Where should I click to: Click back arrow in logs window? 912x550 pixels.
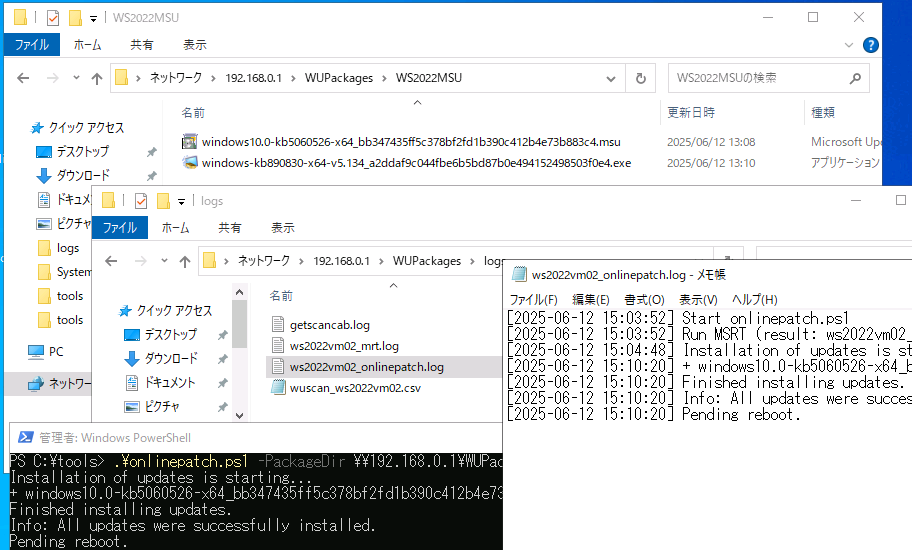pos(111,261)
